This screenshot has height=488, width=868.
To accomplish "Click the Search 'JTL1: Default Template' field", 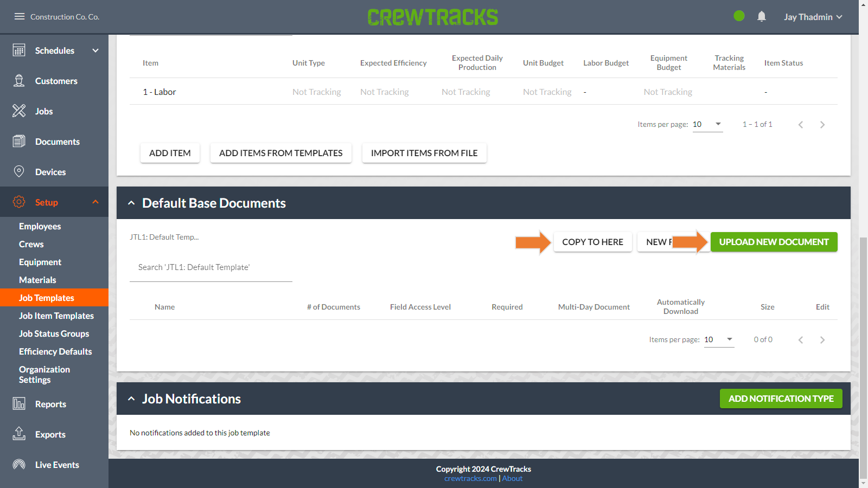I will 211,267.
